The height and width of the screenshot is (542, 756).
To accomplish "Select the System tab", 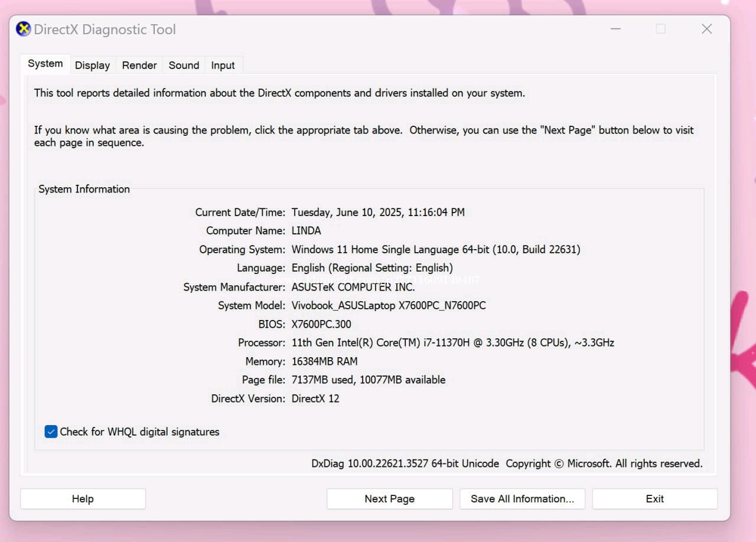I will (x=45, y=64).
